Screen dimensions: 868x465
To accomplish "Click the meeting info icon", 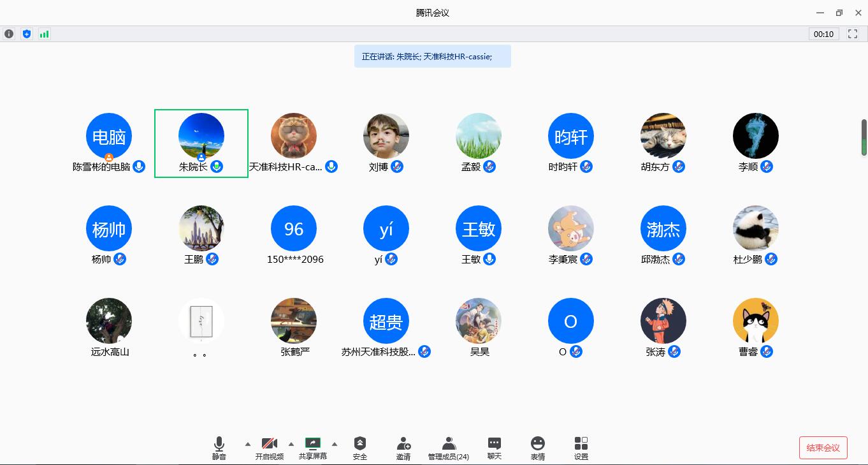I will coord(9,34).
